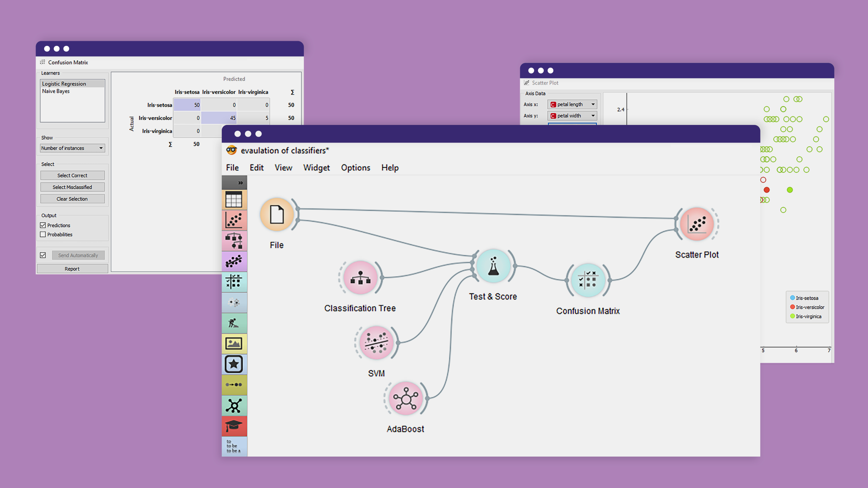Click the Select Correct button
This screenshot has width=868, height=488.
(x=72, y=175)
